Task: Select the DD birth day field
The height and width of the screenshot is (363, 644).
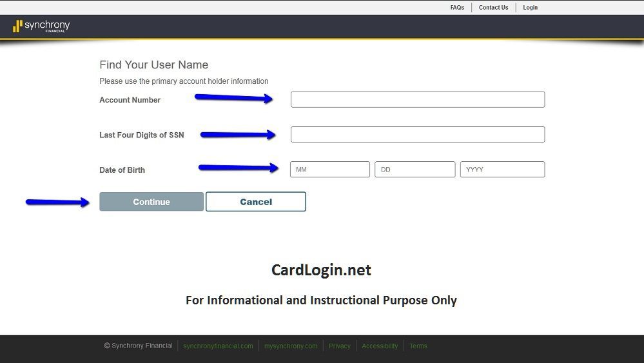Action: [x=415, y=169]
